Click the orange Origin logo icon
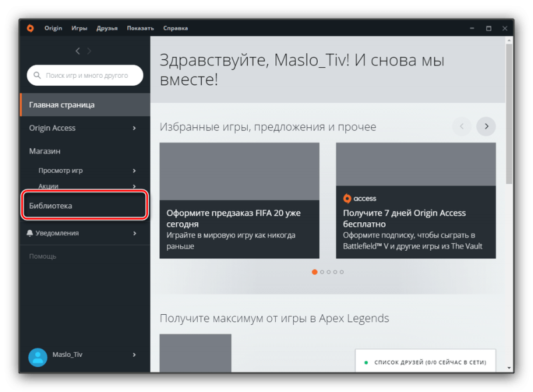Image resolution: width=533 pixels, height=392 pixels. click(x=30, y=28)
